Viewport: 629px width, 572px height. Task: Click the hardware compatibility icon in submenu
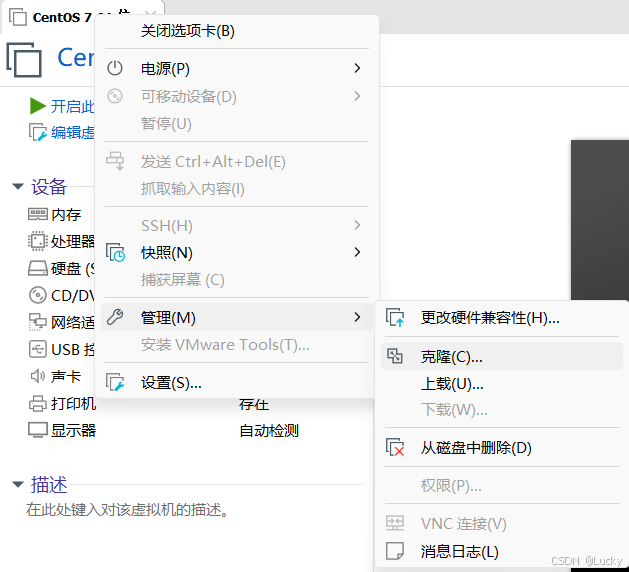(x=395, y=317)
